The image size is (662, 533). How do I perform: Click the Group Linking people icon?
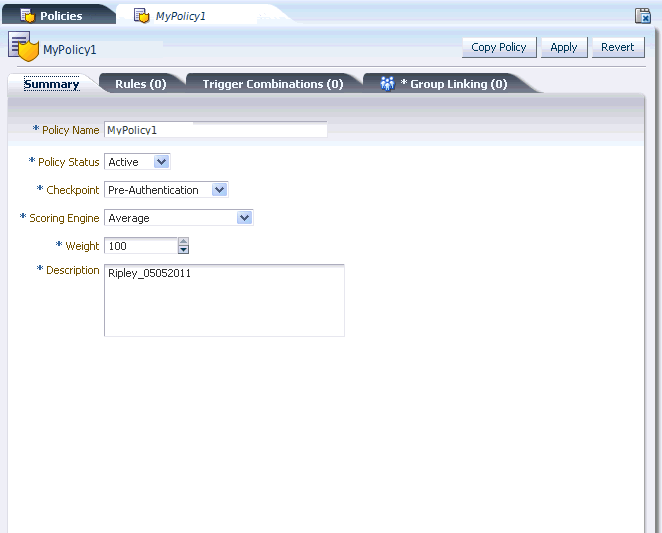[387, 84]
